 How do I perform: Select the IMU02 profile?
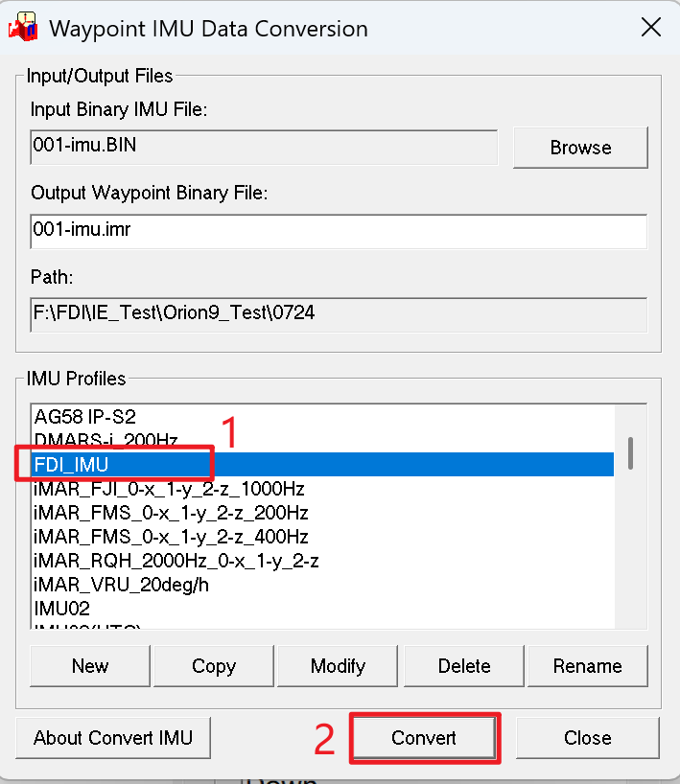pos(323,609)
